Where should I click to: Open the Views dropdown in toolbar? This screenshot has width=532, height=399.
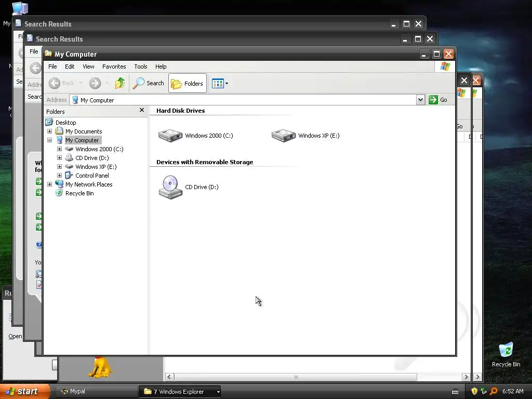[220, 83]
